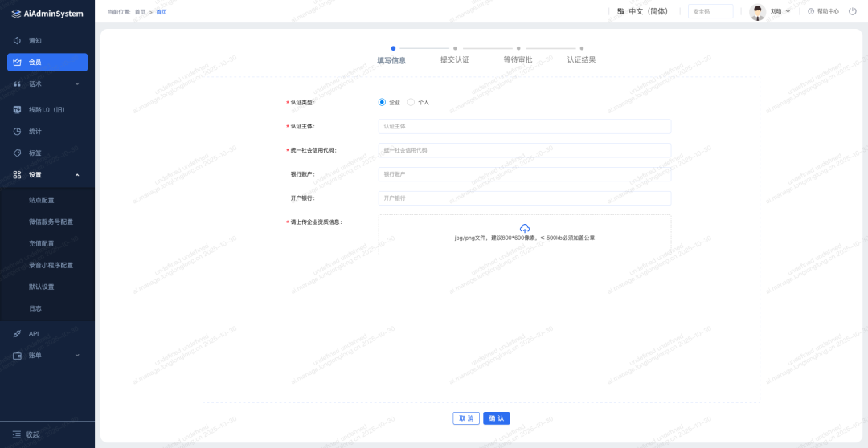Image resolution: width=868 pixels, height=448 pixels.
Task: Click the user avatar picture
Action: (758, 11)
